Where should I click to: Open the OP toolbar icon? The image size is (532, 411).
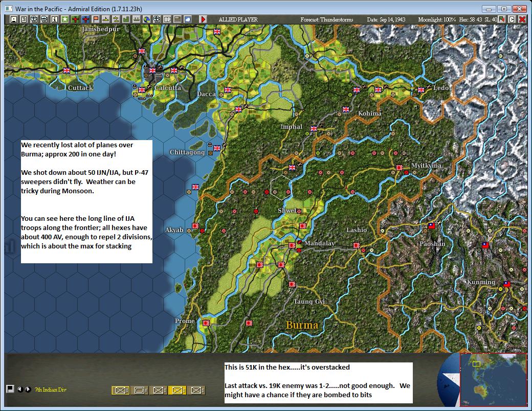(x=167, y=19)
